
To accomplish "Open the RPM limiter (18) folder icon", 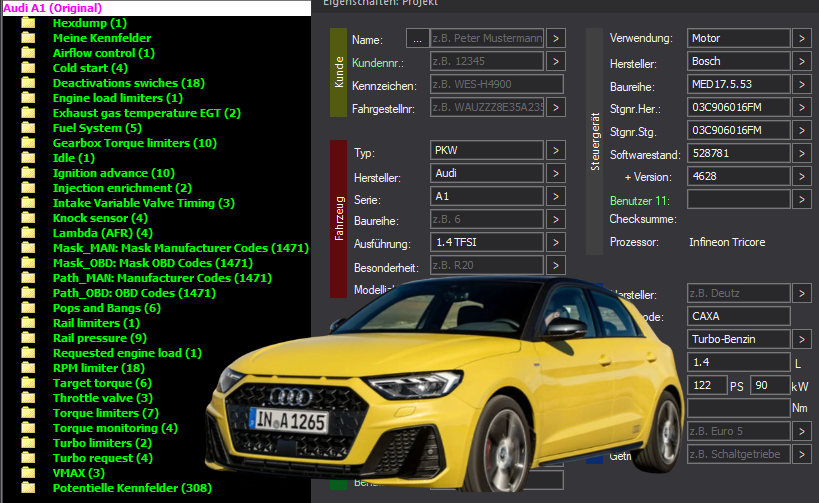I will point(28,368).
